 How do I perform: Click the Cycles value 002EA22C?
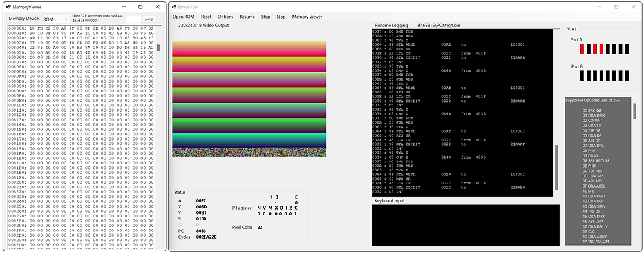[206, 237]
